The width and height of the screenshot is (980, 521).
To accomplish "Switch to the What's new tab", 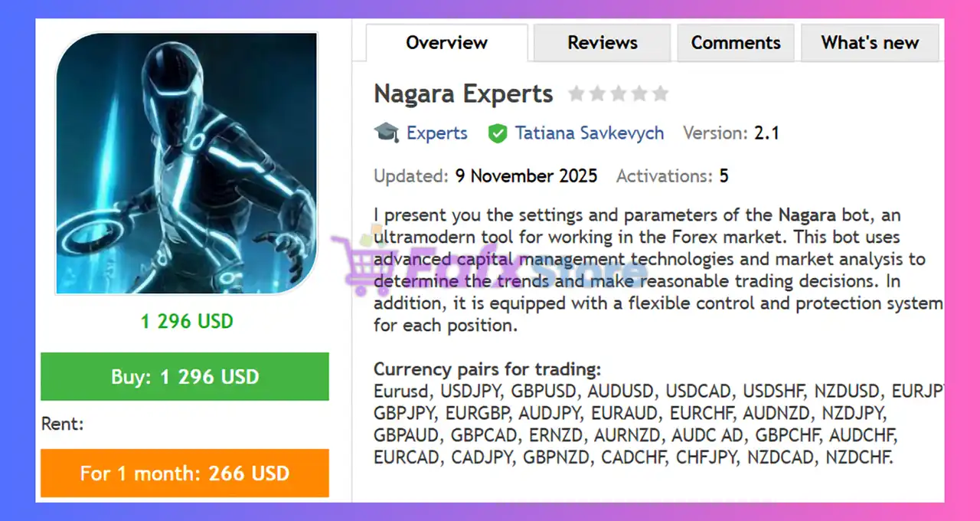I will pos(870,43).
